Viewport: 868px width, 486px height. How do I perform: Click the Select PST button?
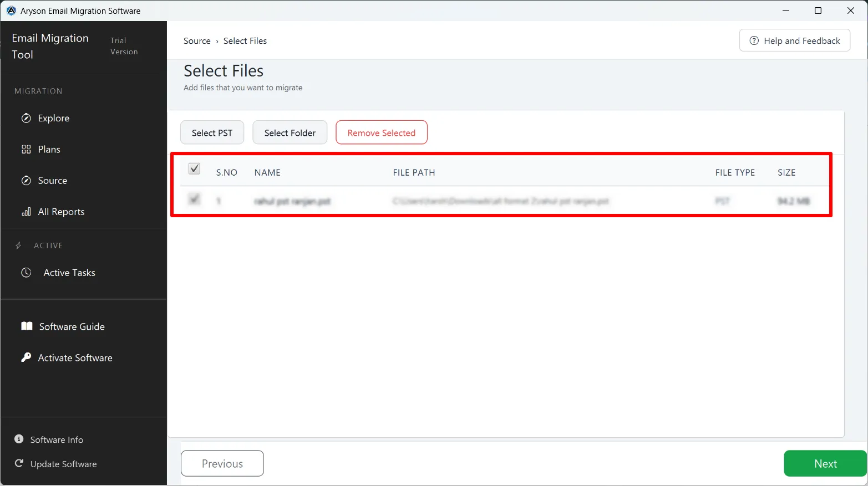212,132
